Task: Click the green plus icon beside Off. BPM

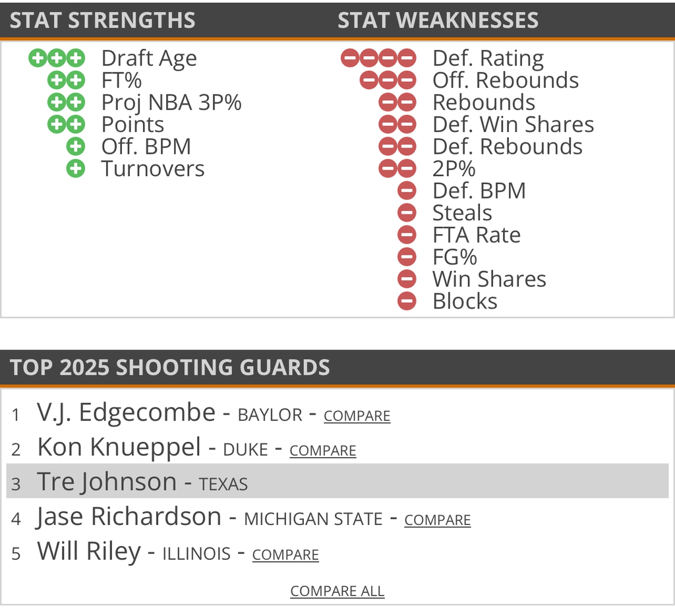Action: coord(76,146)
